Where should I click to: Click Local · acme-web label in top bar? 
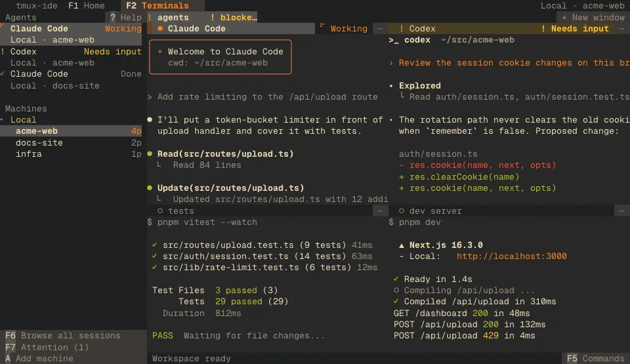click(x=582, y=6)
